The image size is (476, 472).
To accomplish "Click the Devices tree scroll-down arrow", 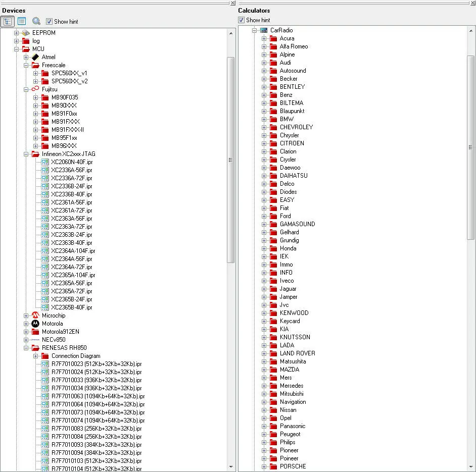I will coord(231,466).
